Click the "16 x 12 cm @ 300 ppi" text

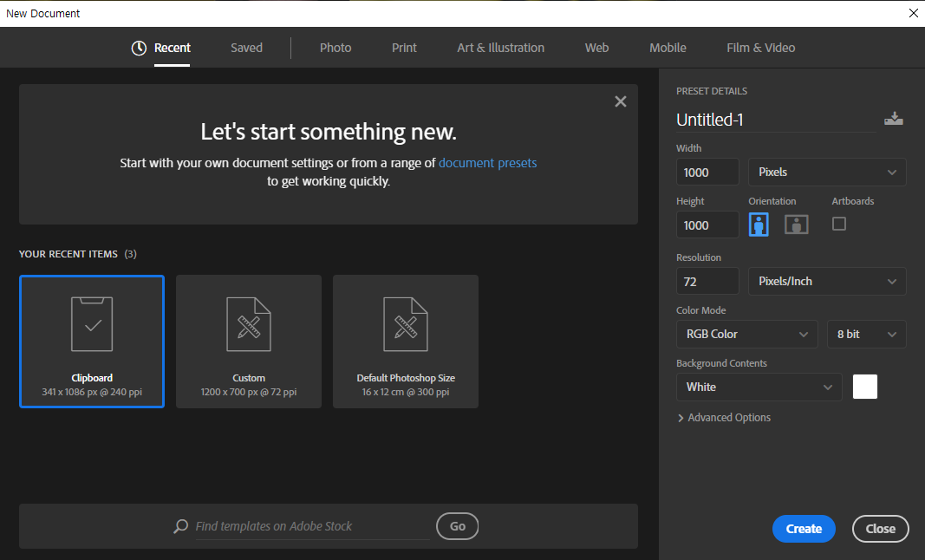click(406, 392)
